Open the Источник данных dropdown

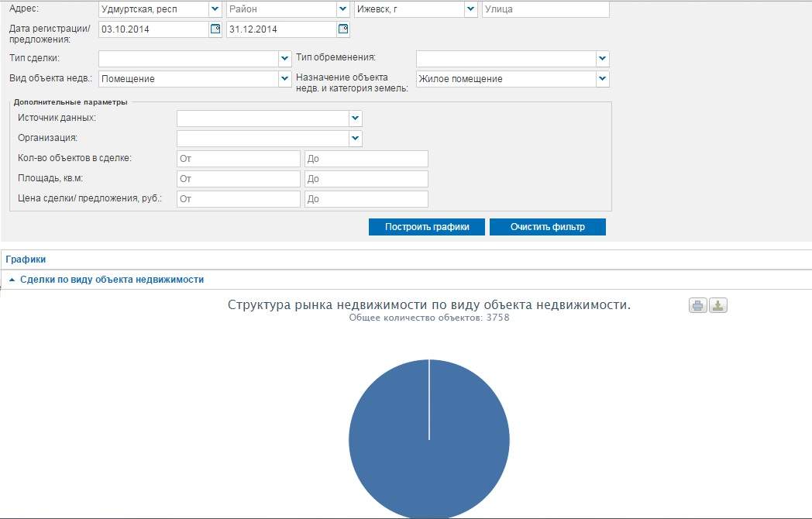[x=355, y=118]
